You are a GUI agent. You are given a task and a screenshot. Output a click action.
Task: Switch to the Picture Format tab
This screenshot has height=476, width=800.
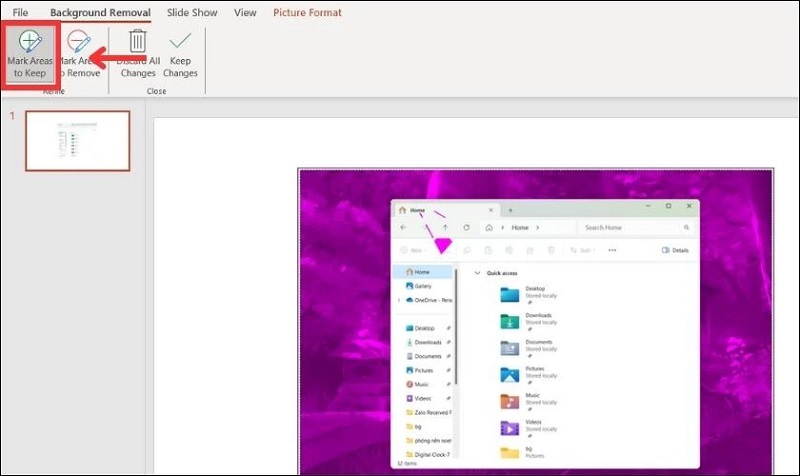tap(307, 13)
